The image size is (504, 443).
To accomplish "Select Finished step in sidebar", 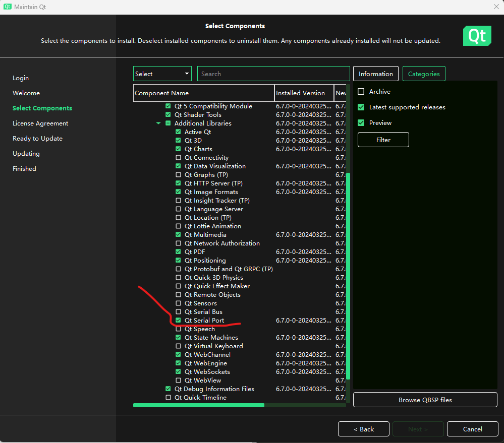I will click(24, 168).
